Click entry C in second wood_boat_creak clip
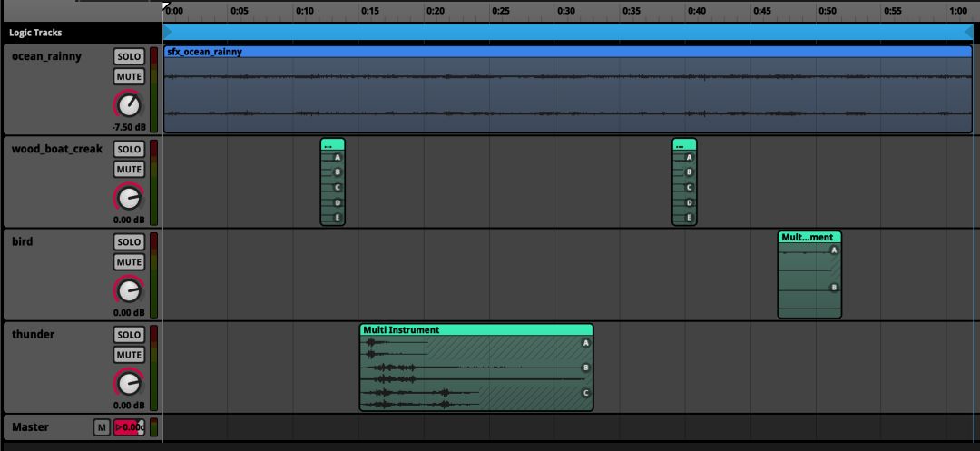The height and width of the screenshot is (451, 980). 690,188
